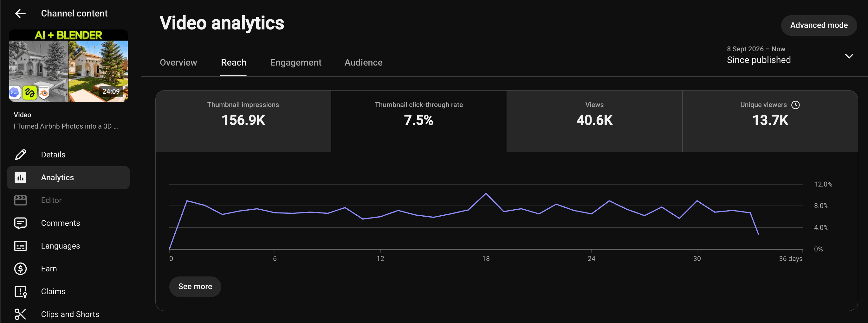Open the Since published date selector
Screen dimensions: 868x323
[790, 55]
